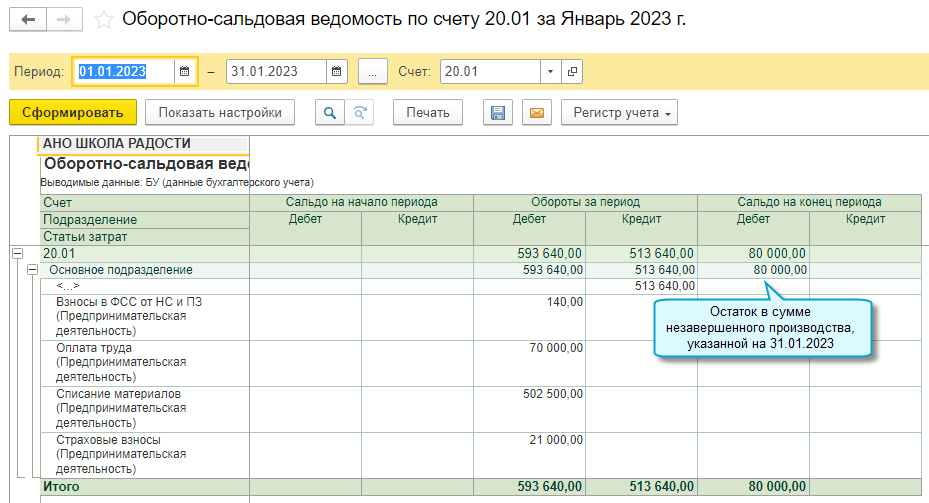Click 593 640,00 in the Итого row
929x503 pixels.
[x=529, y=486]
